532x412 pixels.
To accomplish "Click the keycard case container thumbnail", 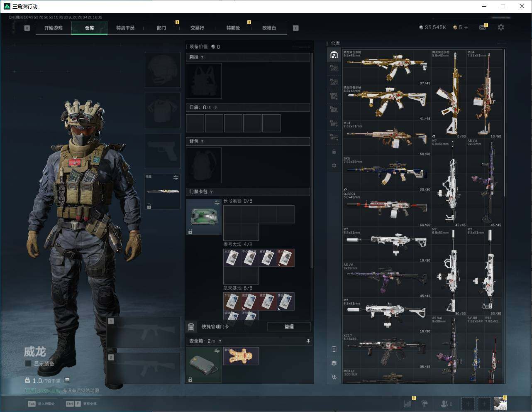I will 204,217.
